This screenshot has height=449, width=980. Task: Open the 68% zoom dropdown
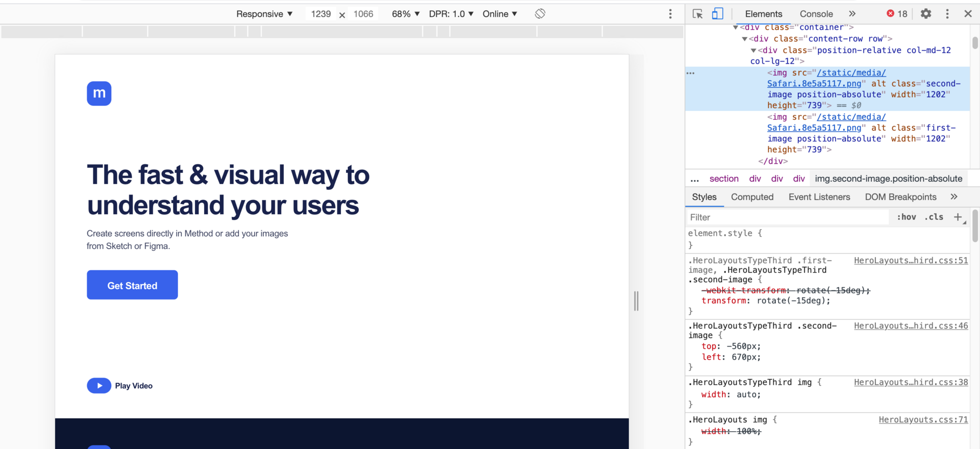click(406, 14)
